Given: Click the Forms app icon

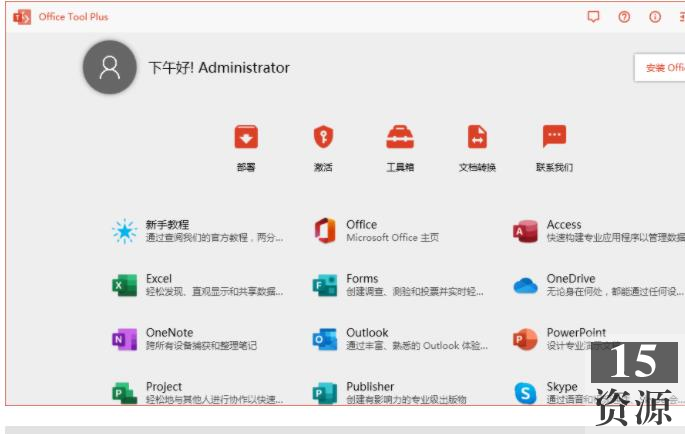Looking at the screenshot, I should [x=325, y=285].
